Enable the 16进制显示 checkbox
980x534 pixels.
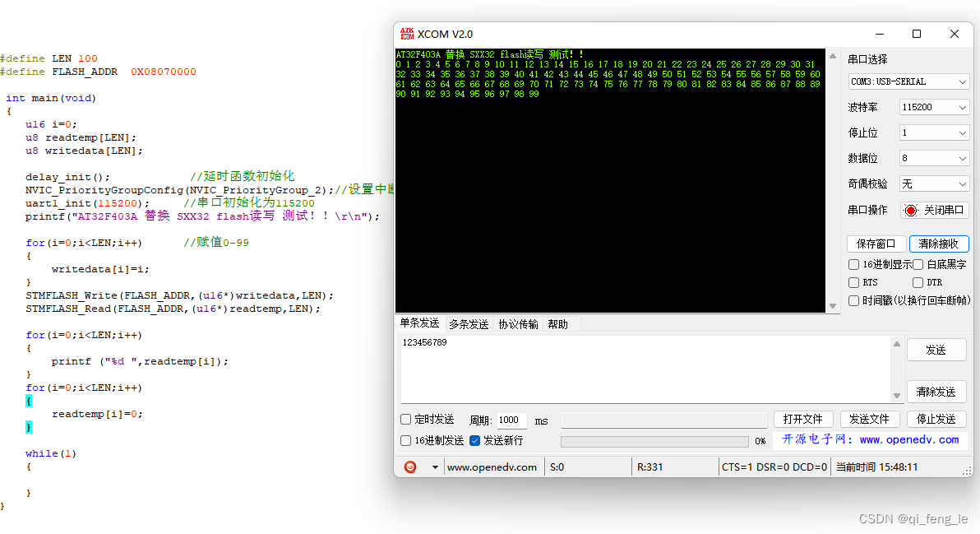853,264
